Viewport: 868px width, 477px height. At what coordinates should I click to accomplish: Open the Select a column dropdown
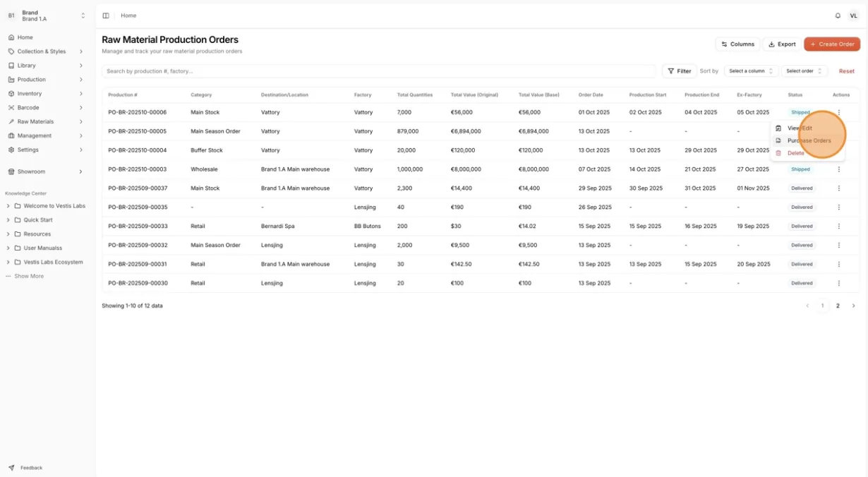click(751, 71)
